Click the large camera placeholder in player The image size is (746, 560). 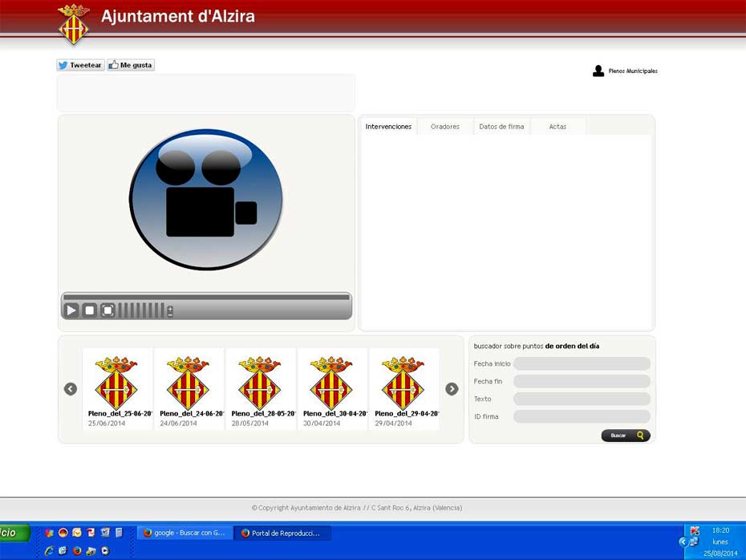point(206,200)
